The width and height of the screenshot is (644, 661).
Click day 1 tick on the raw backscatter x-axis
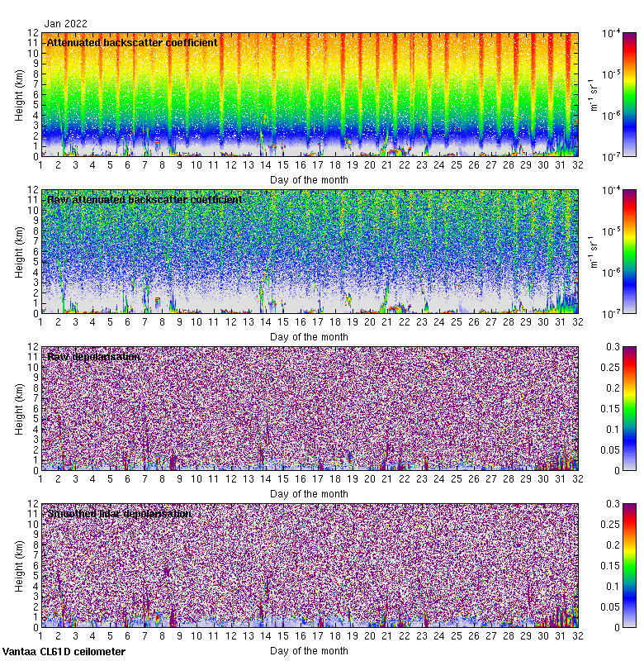click(40, 322)
